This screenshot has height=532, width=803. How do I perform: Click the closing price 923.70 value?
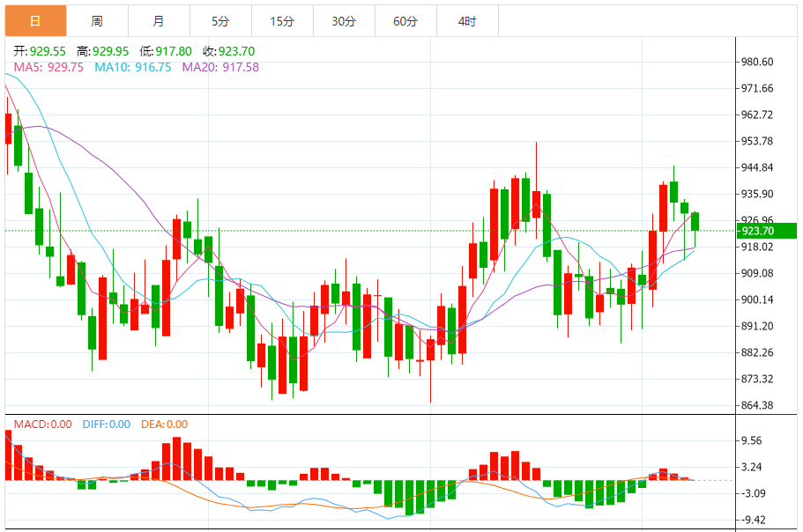click(236, 51)
